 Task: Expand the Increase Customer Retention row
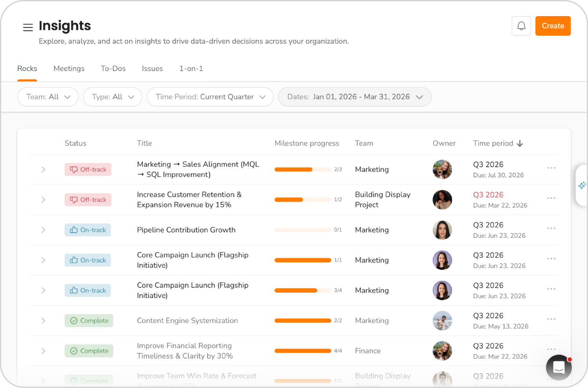(x=43, y=200)
